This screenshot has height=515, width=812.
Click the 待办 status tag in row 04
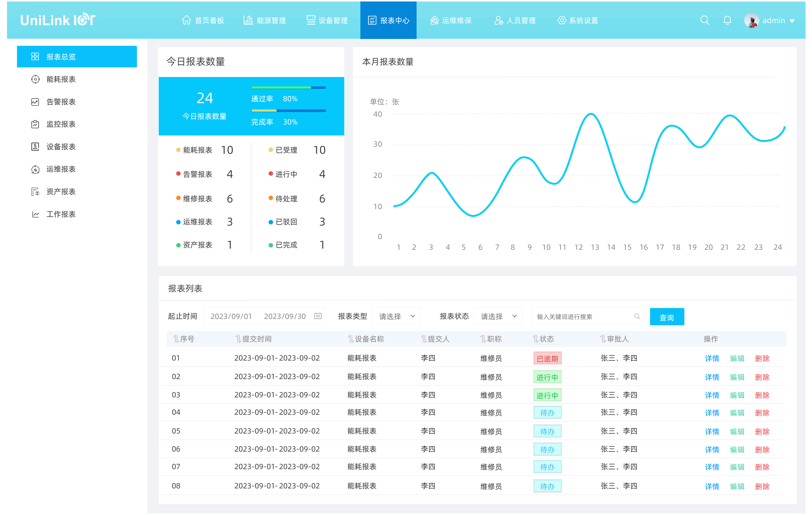click(x=547, y=413)
